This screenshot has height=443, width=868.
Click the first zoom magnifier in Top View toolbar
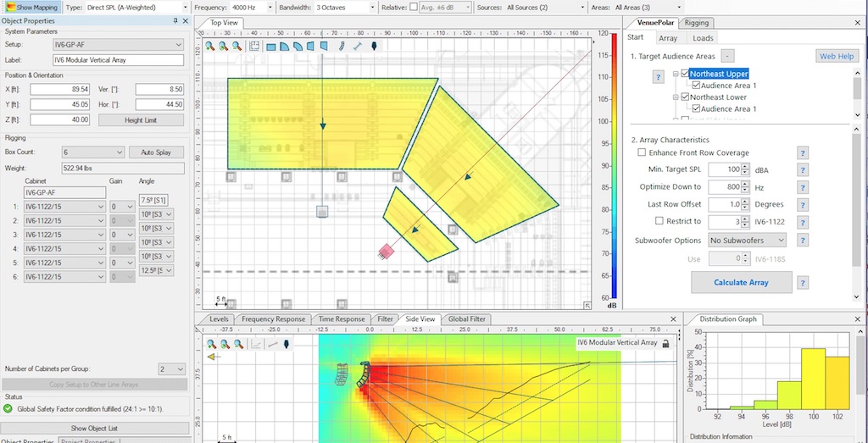(209, 46)
